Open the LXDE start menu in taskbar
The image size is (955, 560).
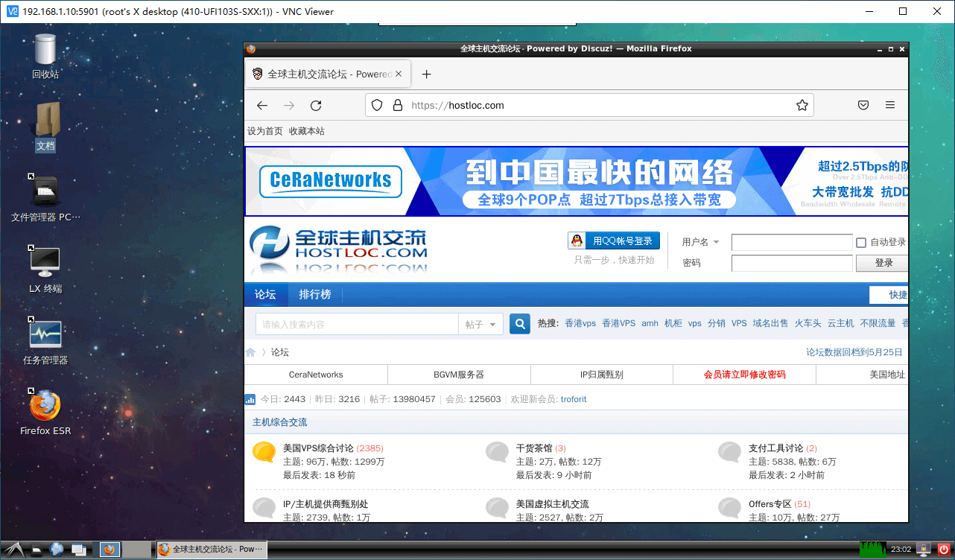tap(16, 550)
